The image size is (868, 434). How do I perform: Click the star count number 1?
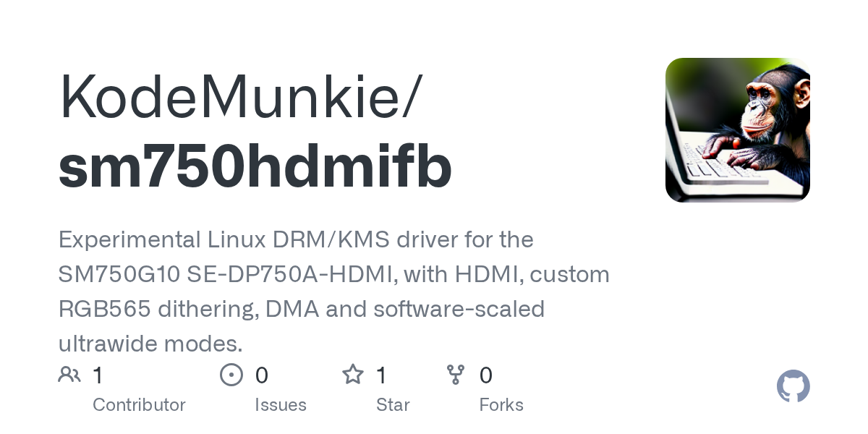pyautogui.click(x=381, y=375)
